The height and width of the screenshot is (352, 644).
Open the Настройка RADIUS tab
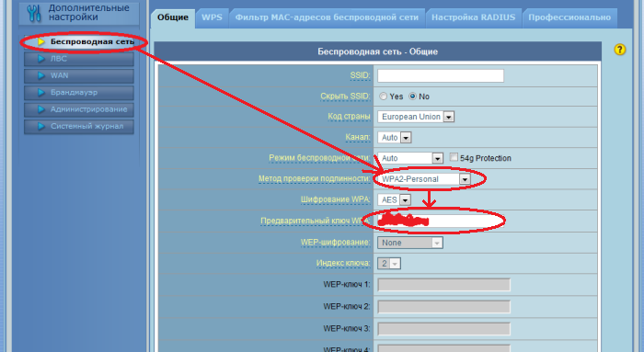pos(474,17)
